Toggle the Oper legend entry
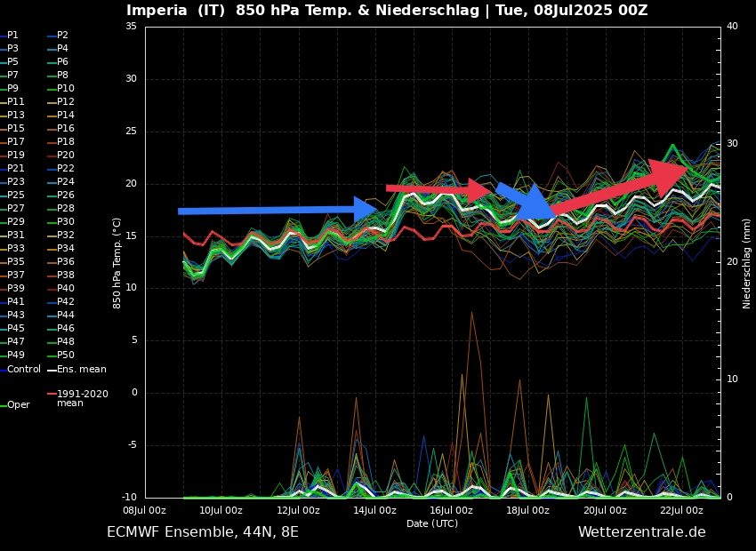The image size is (756, 551). (x=18, y=404)
